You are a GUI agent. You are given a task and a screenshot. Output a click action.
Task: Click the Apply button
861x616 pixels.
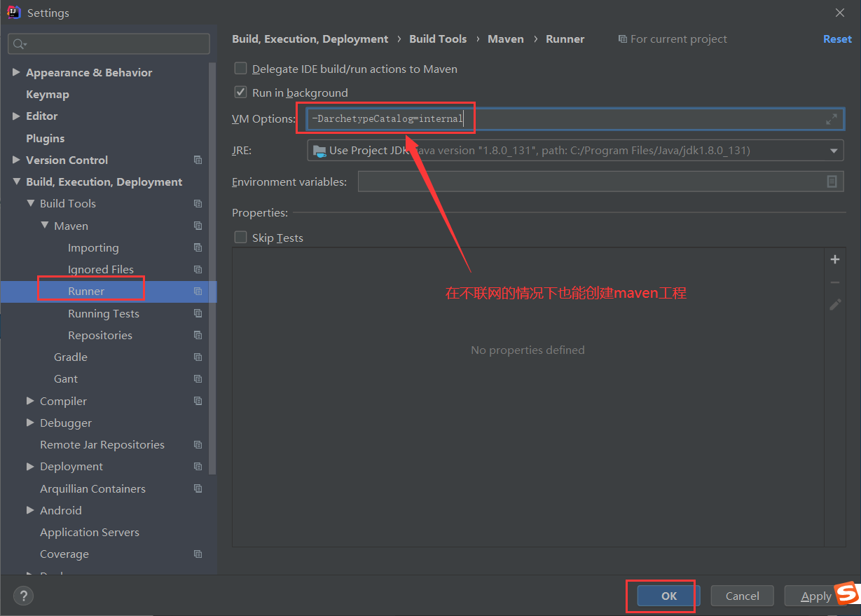tap(816, 596)
